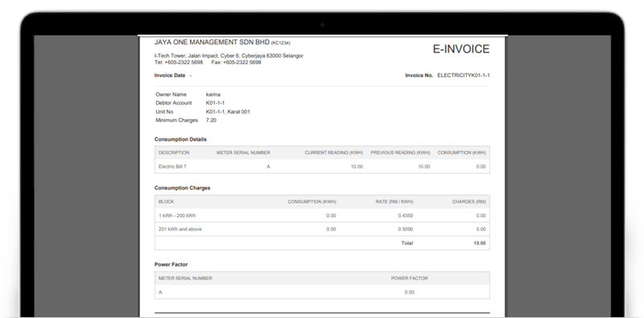Click the E-INVOICE title

460,49
